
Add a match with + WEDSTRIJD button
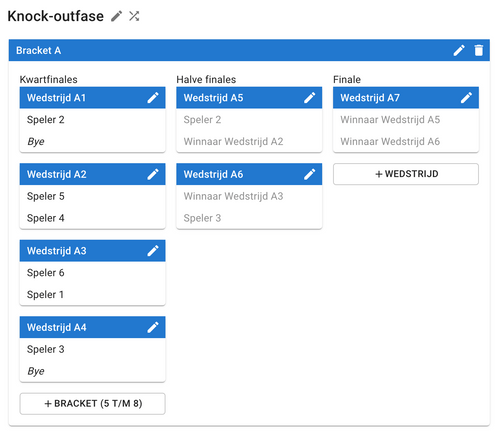click(x=406, y=174)
